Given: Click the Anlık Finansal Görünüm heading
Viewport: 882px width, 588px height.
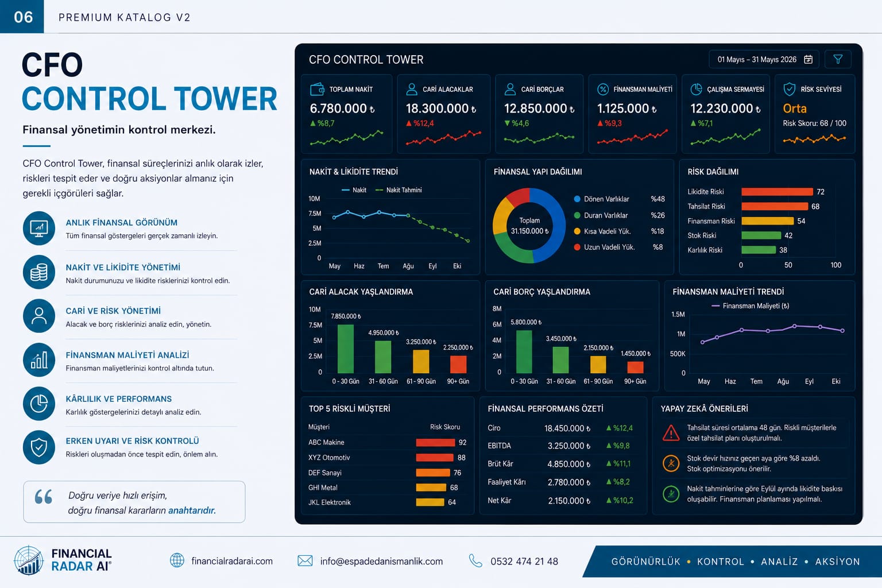Looking at the screenshot, I should 121,222.
